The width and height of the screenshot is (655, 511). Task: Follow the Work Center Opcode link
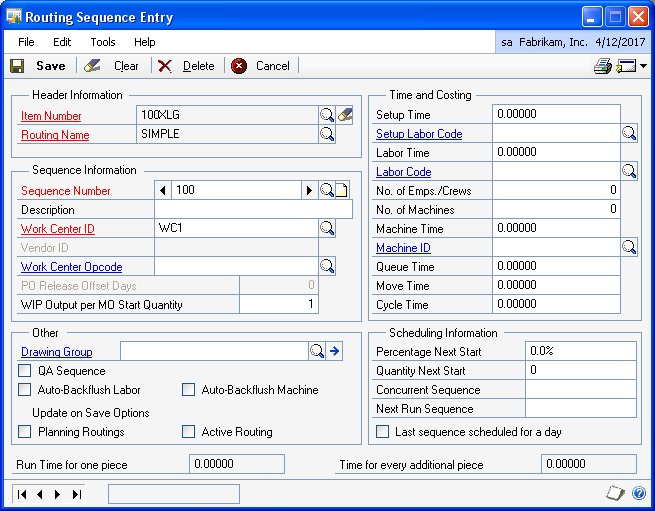[x=71, y=267]
